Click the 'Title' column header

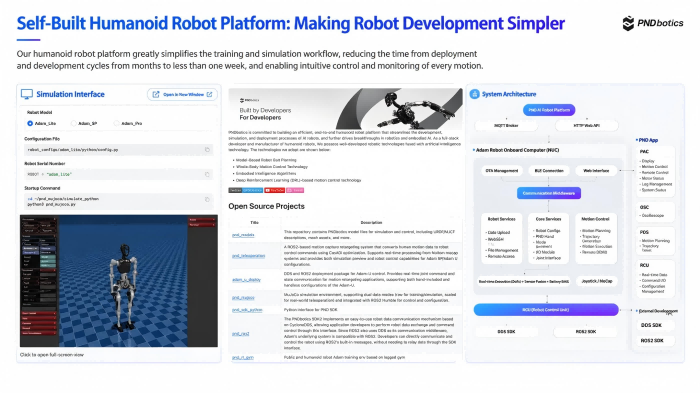(254, 222)
